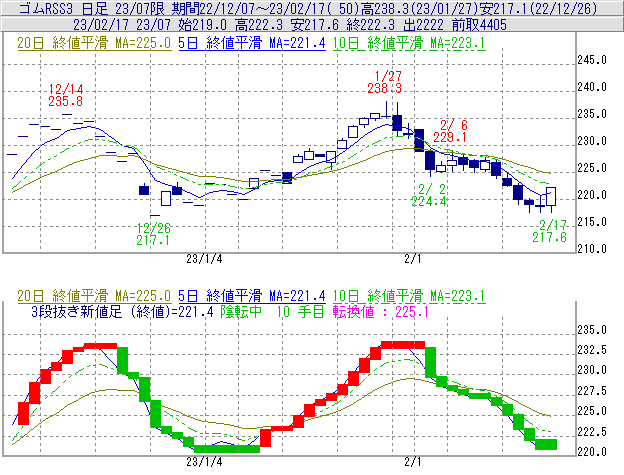Click upper y-axis value '215.0'
Viewport: 624px width, 475px height.
tap(592, 222)
